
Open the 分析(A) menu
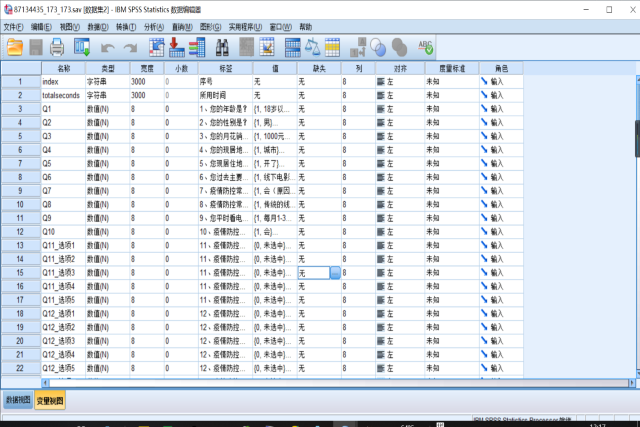[x=155, y=26]
